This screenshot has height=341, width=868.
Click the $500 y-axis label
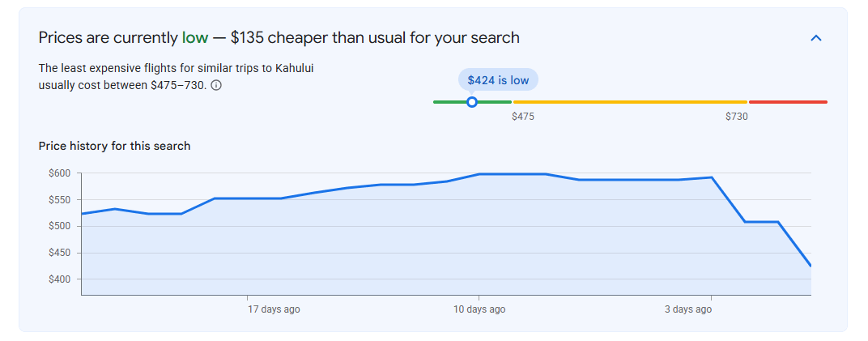click(x=58, y=226)
